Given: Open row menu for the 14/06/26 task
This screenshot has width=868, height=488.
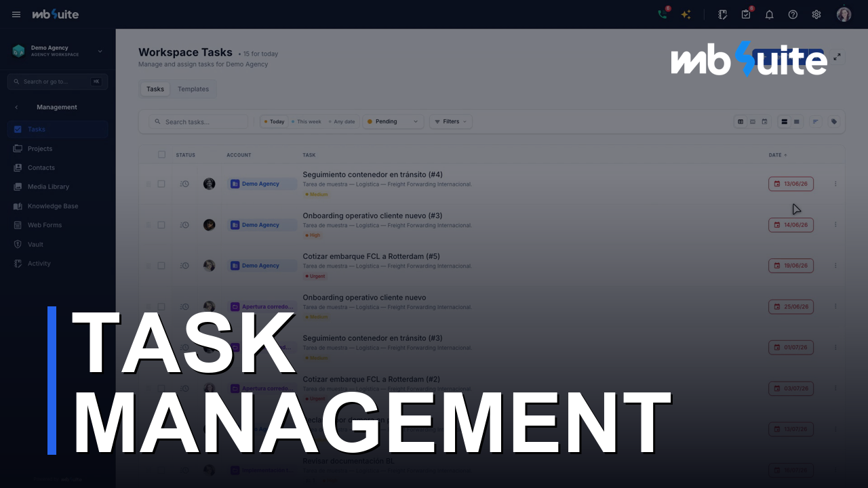Looking at the screenshot, I should 835,225.
